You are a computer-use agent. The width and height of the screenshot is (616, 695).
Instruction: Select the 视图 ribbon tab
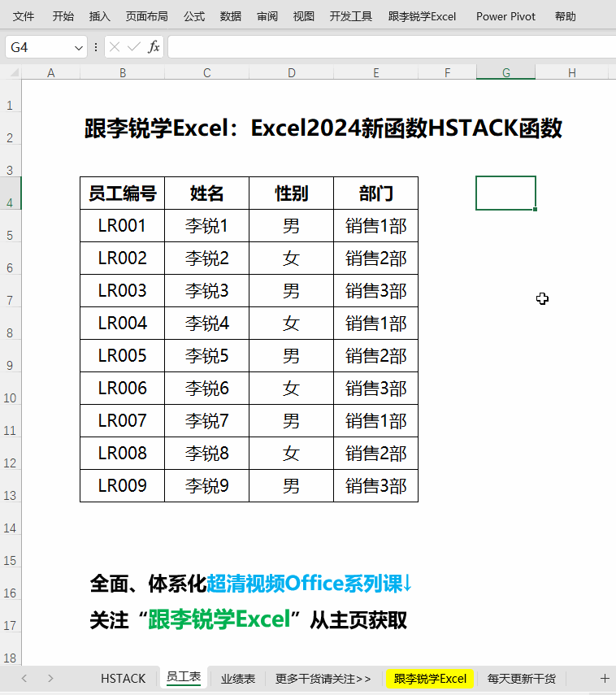click(x=304, y=16)
